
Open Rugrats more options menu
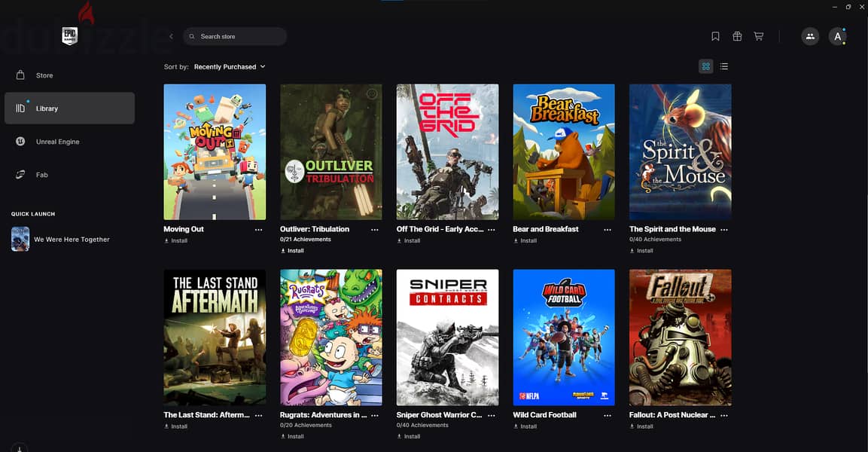point(375,415)
